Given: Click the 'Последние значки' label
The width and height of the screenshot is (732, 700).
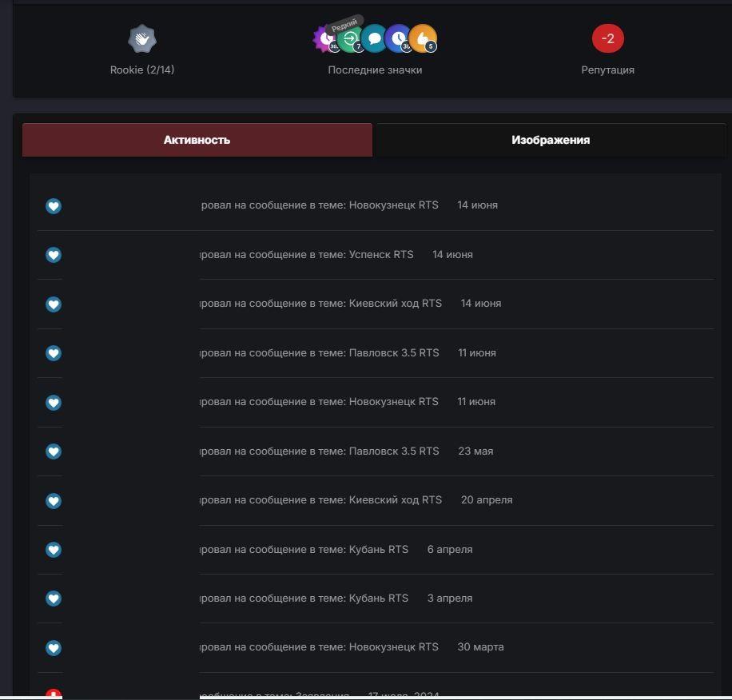Looking at the screenshot, I should (375, 70).
